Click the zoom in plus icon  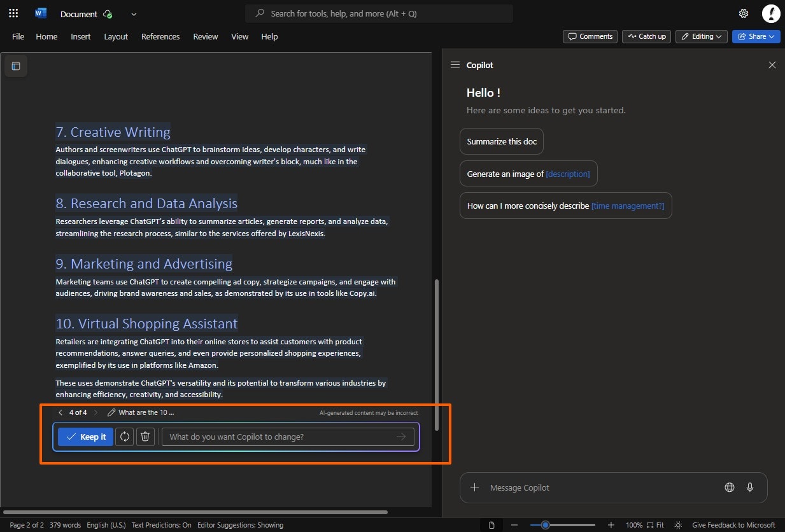pyautogui.click(x=611, y=525)
